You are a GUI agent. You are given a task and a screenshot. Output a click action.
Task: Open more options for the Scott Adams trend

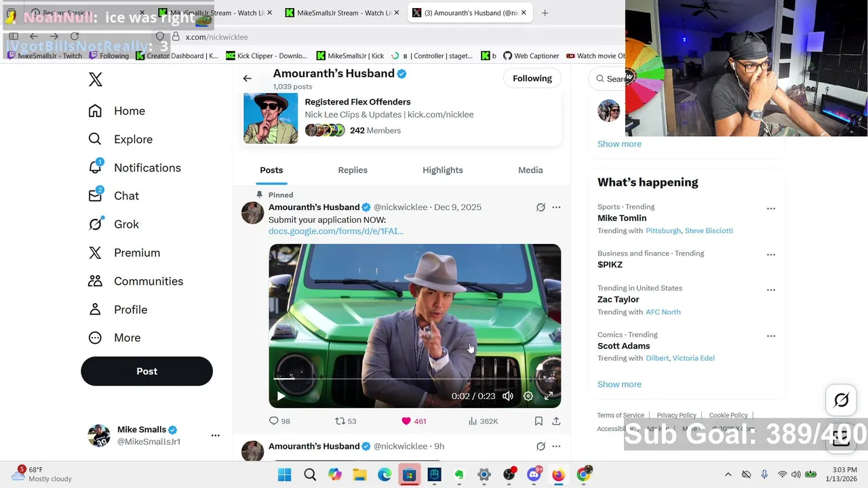tap(771, 336)
